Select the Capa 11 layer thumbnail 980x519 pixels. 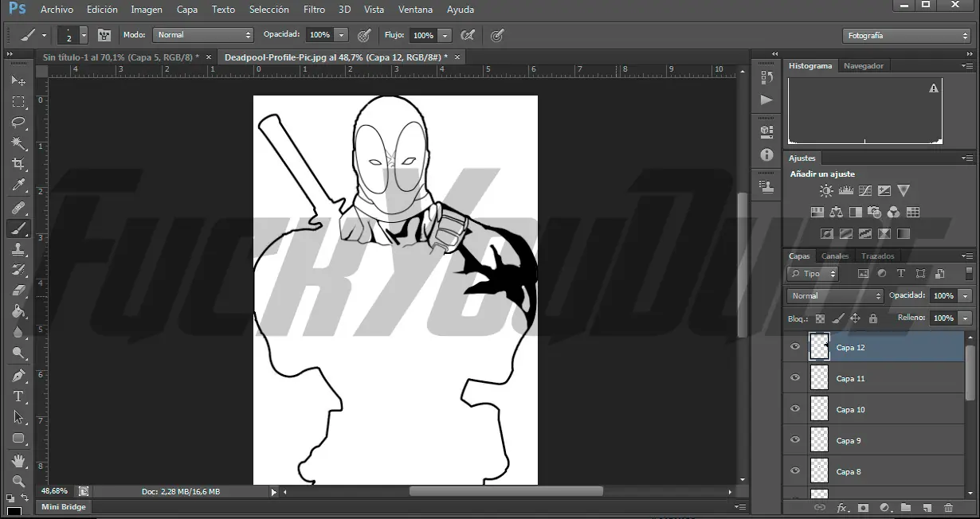tap(819, 378)
